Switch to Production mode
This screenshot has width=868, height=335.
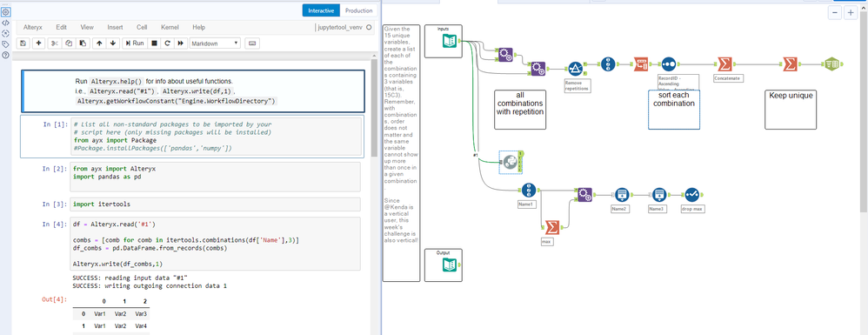[358, 10]
